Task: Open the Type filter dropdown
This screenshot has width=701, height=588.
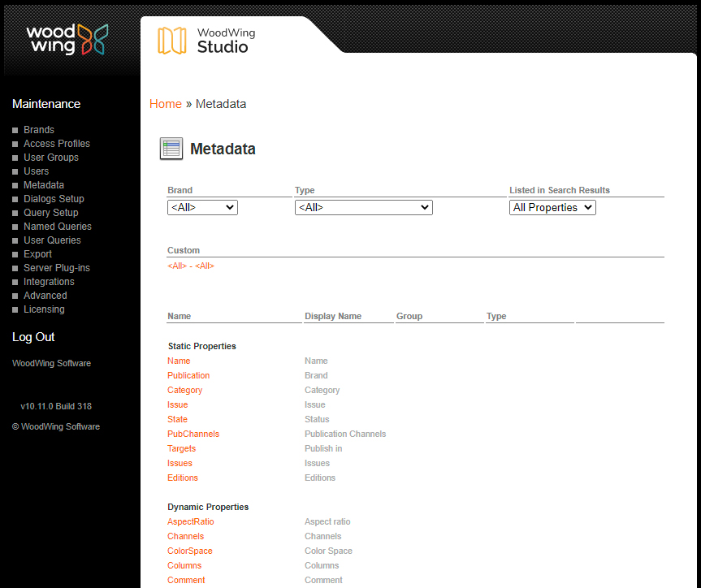Action: [363, 207]
